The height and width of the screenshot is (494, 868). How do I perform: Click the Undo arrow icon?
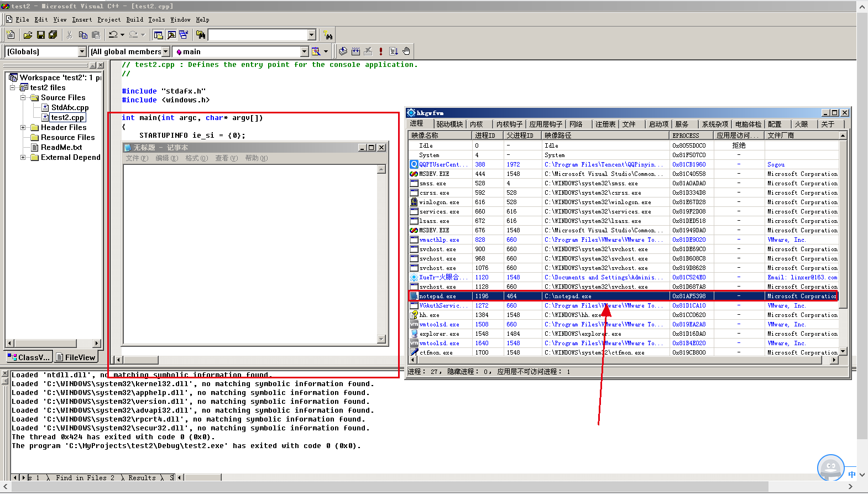click(x=113, y=35)
